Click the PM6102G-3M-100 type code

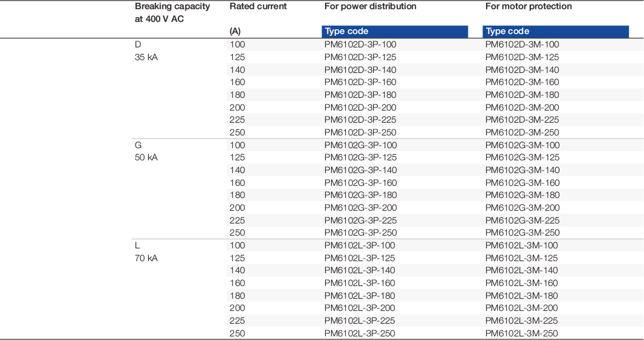click(522, 145)
